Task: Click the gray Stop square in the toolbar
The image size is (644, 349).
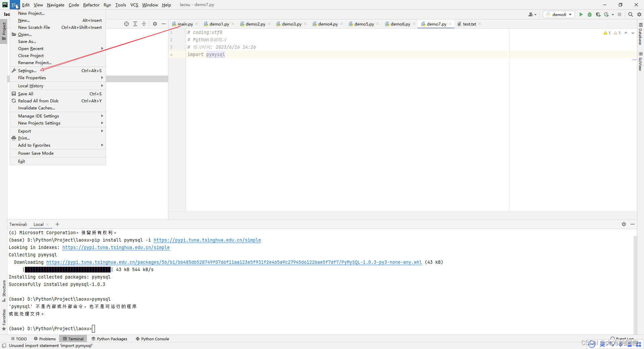Action: point(620,14)
